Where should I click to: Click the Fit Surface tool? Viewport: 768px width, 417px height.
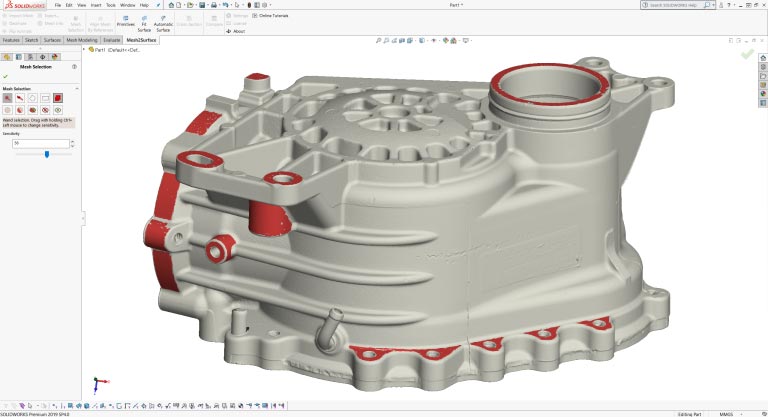tap(145, 21)
